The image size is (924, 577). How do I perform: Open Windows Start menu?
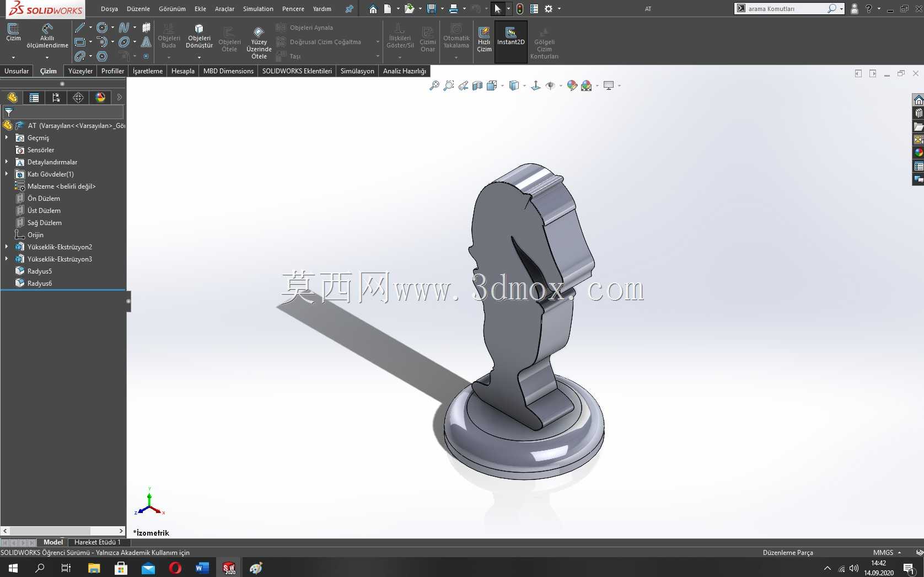13,568
